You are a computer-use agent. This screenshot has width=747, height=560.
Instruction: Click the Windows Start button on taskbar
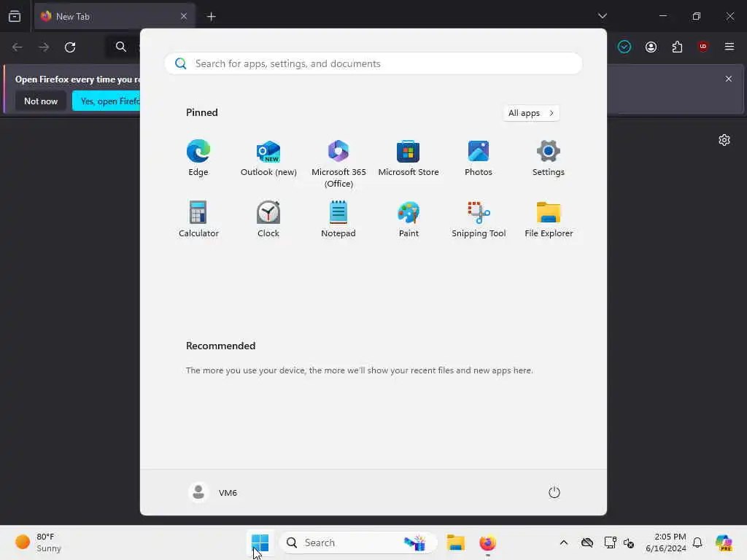260,542
